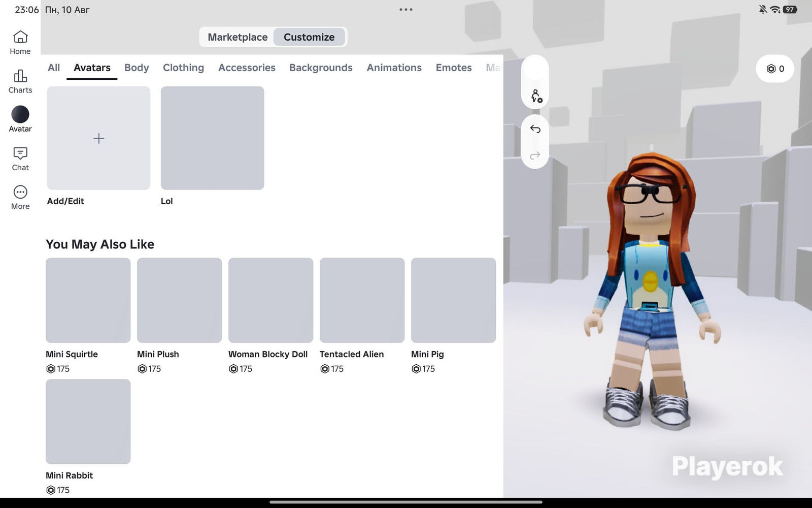Click the 175 price under Mini Rabbit
The image size is (812, 508).
click(63, 490)
